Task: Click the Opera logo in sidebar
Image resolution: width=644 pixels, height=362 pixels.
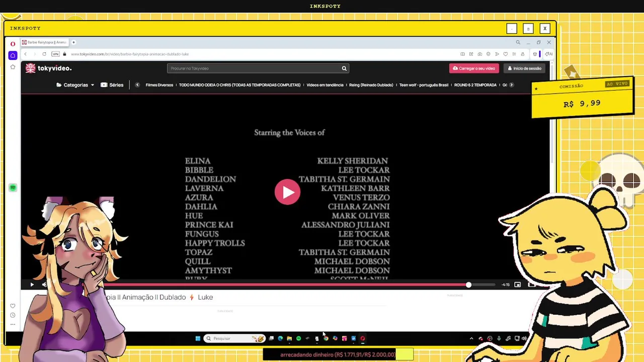Action: (13, 44)
